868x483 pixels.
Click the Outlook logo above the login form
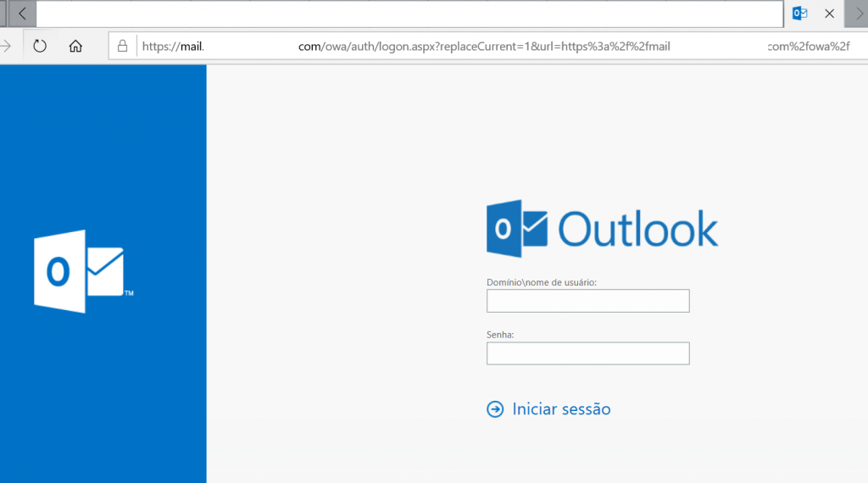[x=603, y=229]
